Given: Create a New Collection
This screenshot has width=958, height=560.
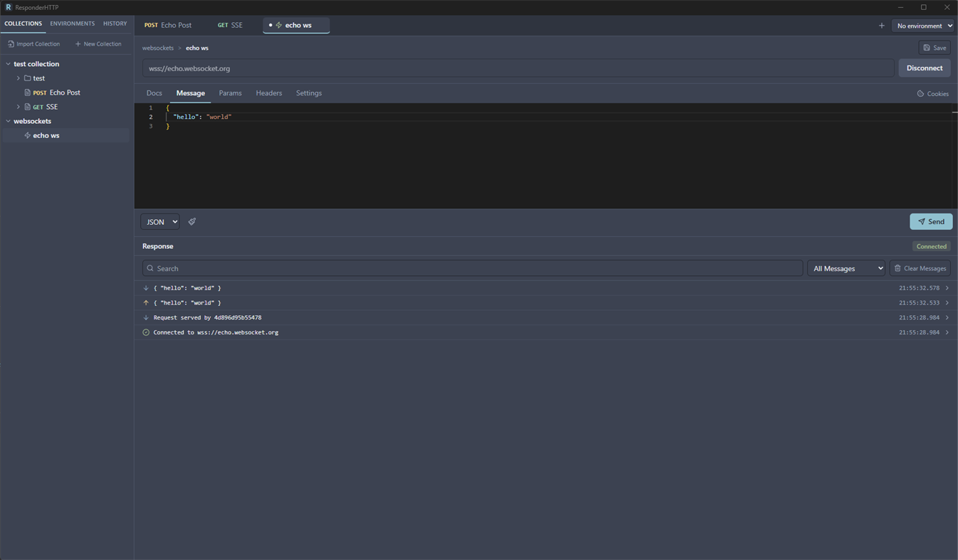Looking at the screenshot, I should (x=98, y=44).
